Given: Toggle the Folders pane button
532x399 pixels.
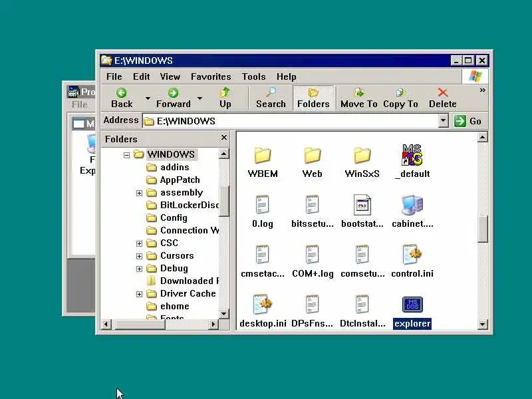Looking at the screenshot, I should coord(313,98).
